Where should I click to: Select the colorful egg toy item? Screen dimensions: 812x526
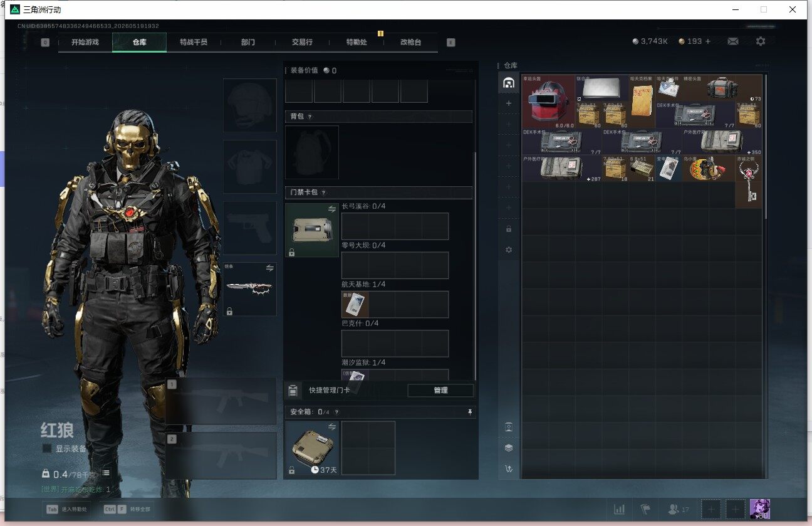point(709,169)
